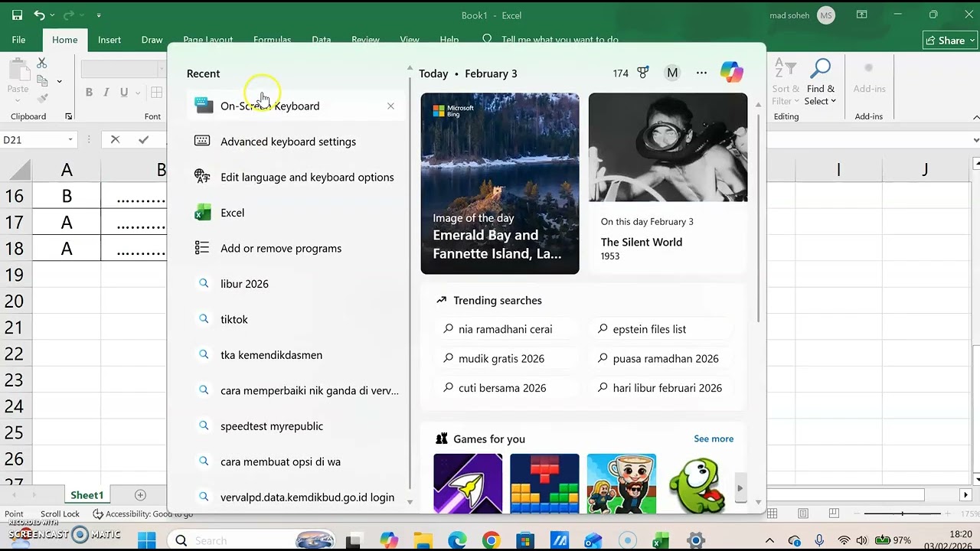Viewport: 980px width, 551px height.
Task: Open the Customize Quick Access Toolbar dropdown
Action: tap(99, 15)
